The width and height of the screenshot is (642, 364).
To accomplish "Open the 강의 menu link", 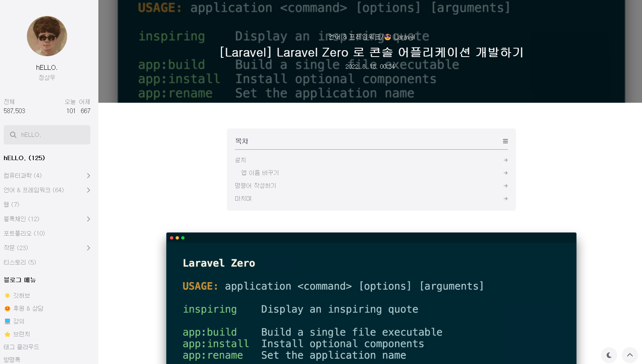I will (19, 321).
